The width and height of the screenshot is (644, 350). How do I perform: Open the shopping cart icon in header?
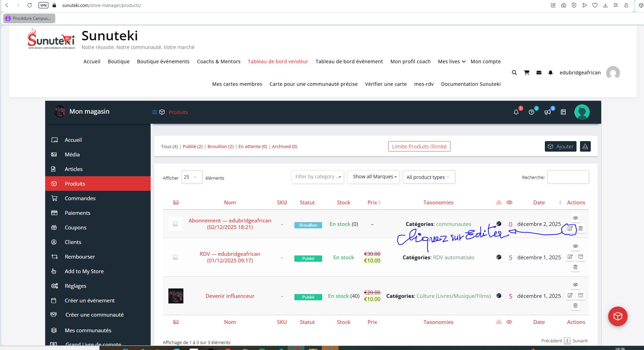coord(526,73)
